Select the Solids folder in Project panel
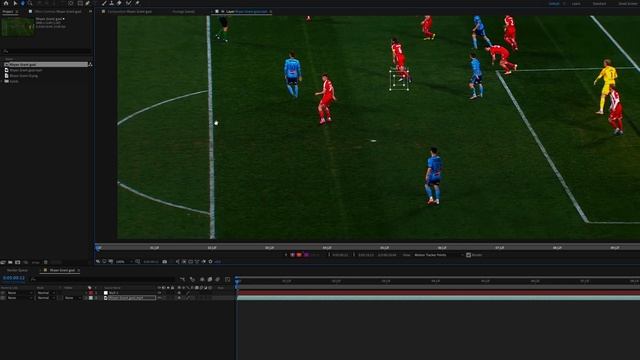Image resolution: width=640 pixels, height=360 pixels. pos(14,81)
